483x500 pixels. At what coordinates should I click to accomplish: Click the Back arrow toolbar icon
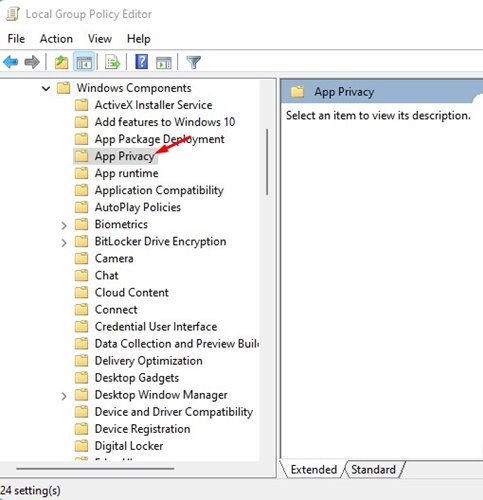pyautogui.click(x=11, y=62)
